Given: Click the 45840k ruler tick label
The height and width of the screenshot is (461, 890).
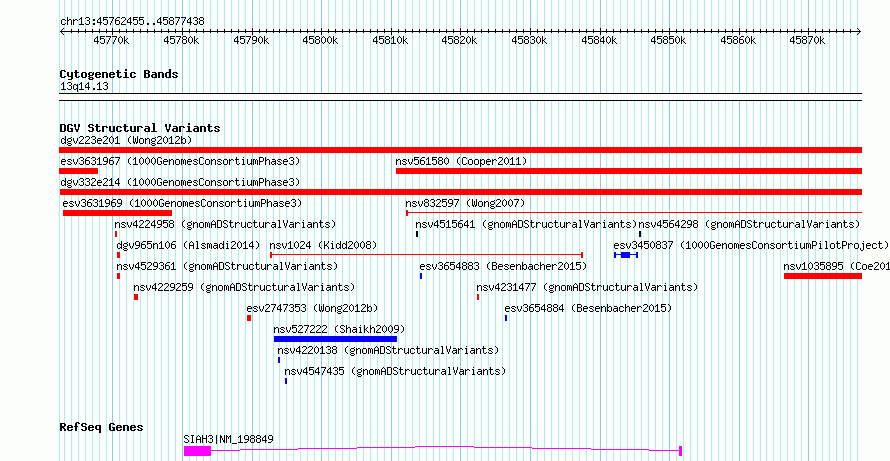Looking at the screenshot, I should point(599,40).
